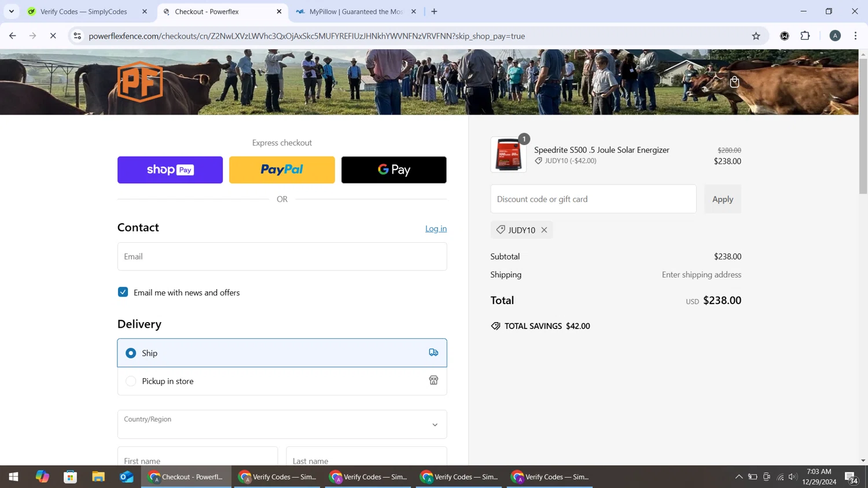
Task: View site information icon in address bar
Action: tap(77, 36)
